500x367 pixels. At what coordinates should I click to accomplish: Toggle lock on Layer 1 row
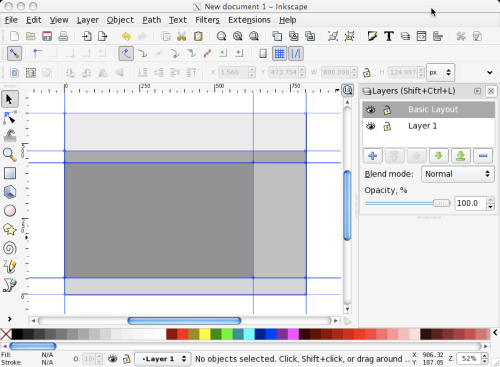coord(387,126)
